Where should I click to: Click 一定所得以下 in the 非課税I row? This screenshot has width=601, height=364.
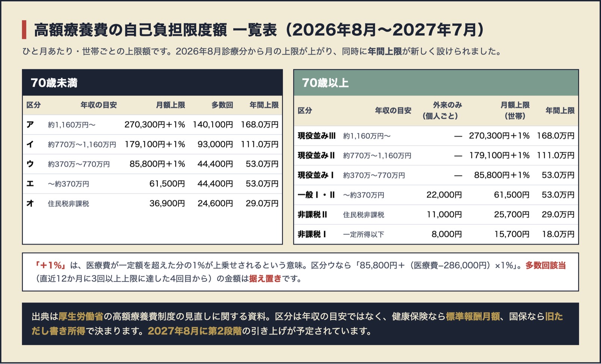[x=364, y=235]
